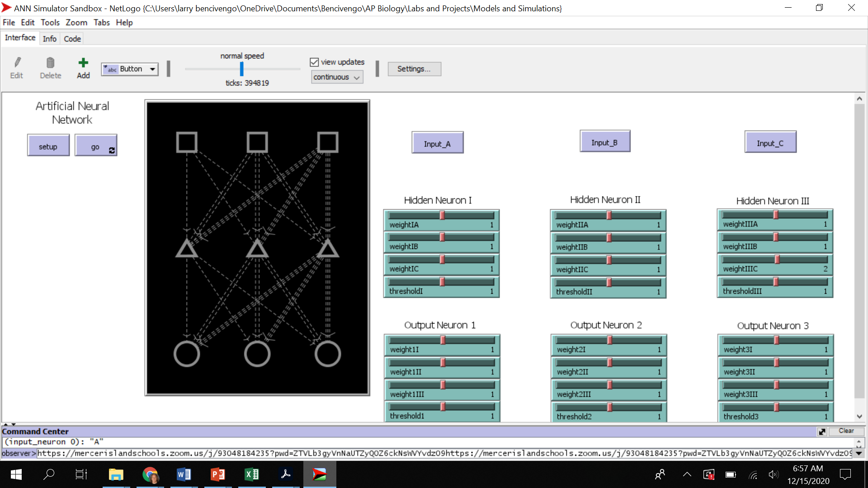Image resolution: width=868 pixels, height=488 pixels.
Task: Click the Delete trash icon
Action: 50,63
